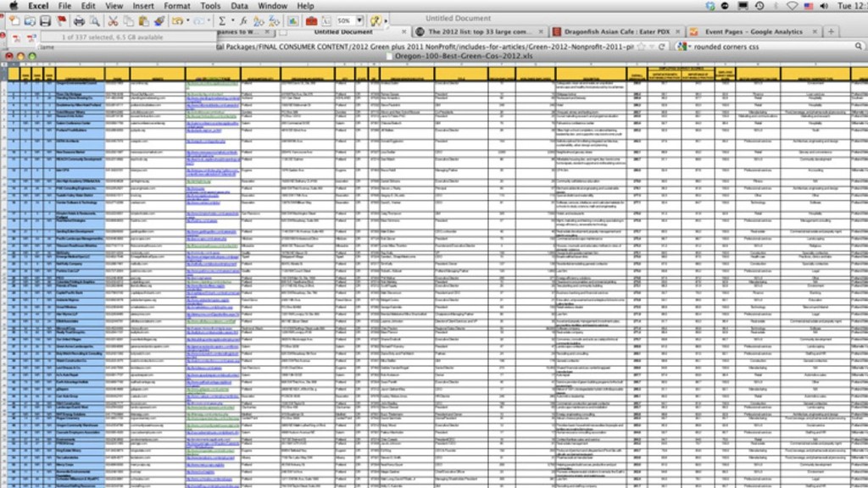Click the Oregon-100-Best-Green-Cos-2012.xls window title
Screen dimensions: 868x488
pyautogui.click(x=464, y=56)
